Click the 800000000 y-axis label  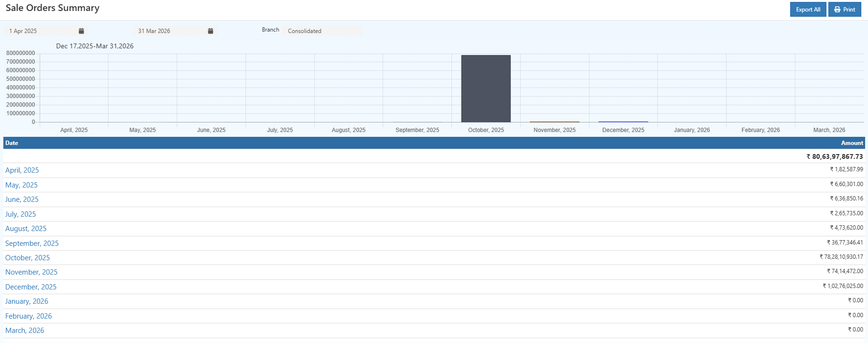[21, 53]
